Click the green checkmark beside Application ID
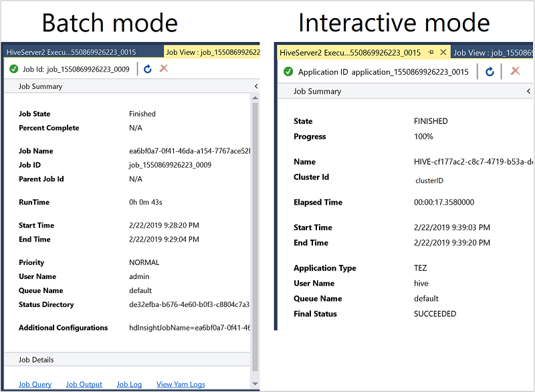 288,73
